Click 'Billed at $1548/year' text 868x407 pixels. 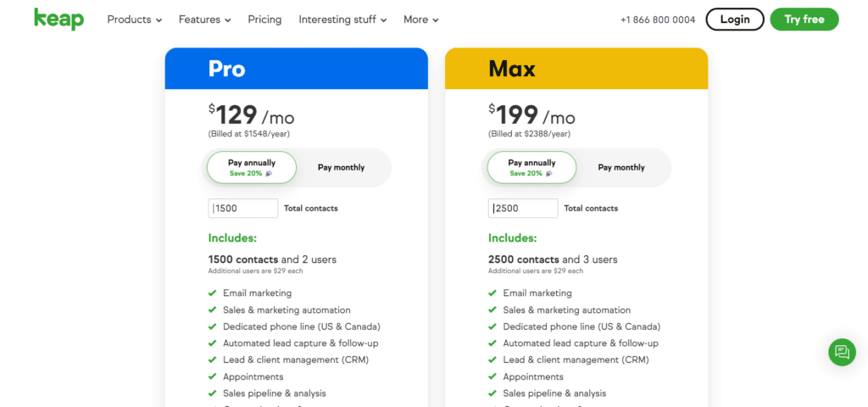pyautogui.click(x=249, y=134)
